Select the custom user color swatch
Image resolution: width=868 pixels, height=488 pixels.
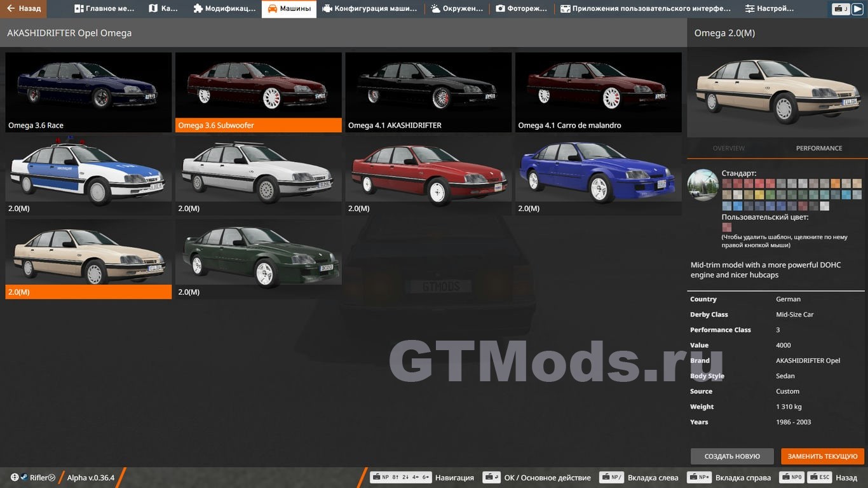(727, 227)
